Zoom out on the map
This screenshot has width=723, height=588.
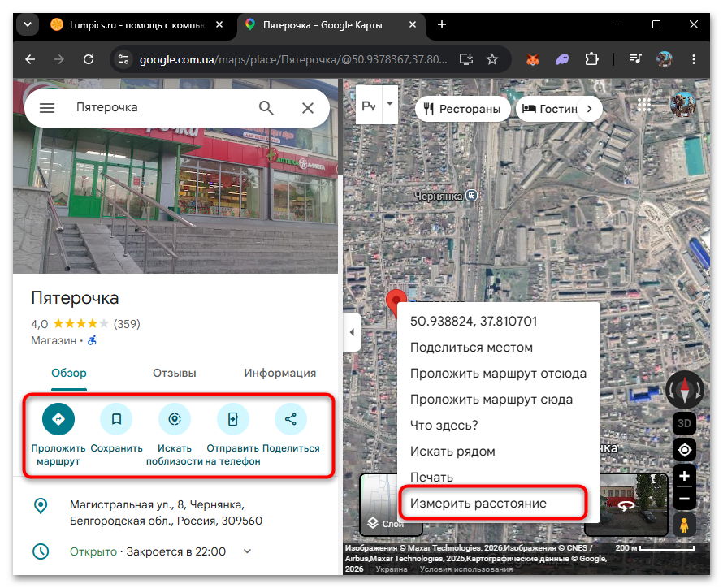tap(684, 499)
